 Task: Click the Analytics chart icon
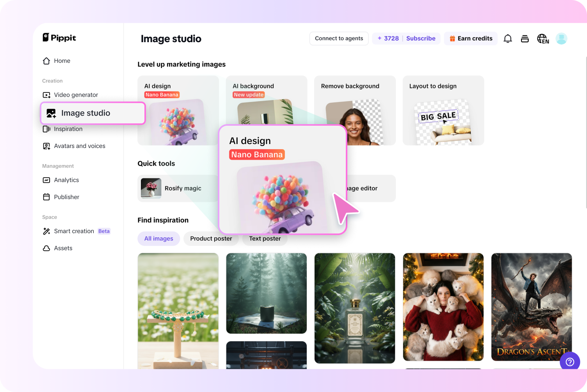(x=46, y=180)
